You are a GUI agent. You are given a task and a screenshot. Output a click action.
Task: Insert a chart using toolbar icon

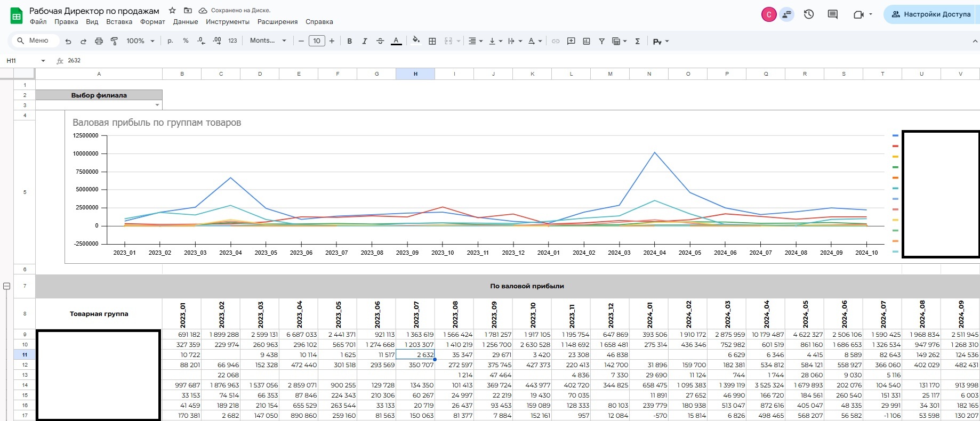click(587, 41)
